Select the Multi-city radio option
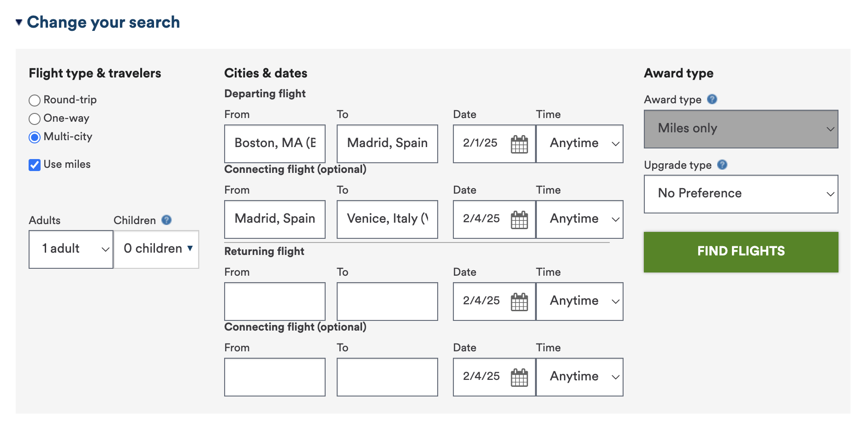 coord(35,137)
